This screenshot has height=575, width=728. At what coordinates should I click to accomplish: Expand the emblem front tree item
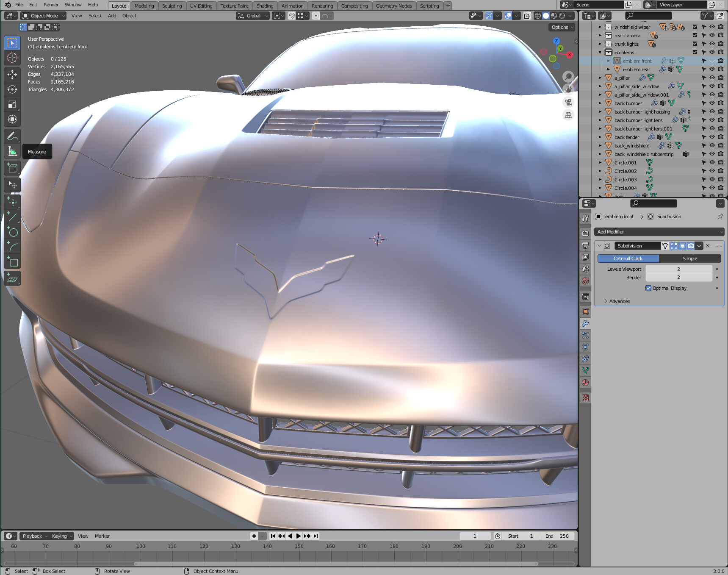[609, 61]
